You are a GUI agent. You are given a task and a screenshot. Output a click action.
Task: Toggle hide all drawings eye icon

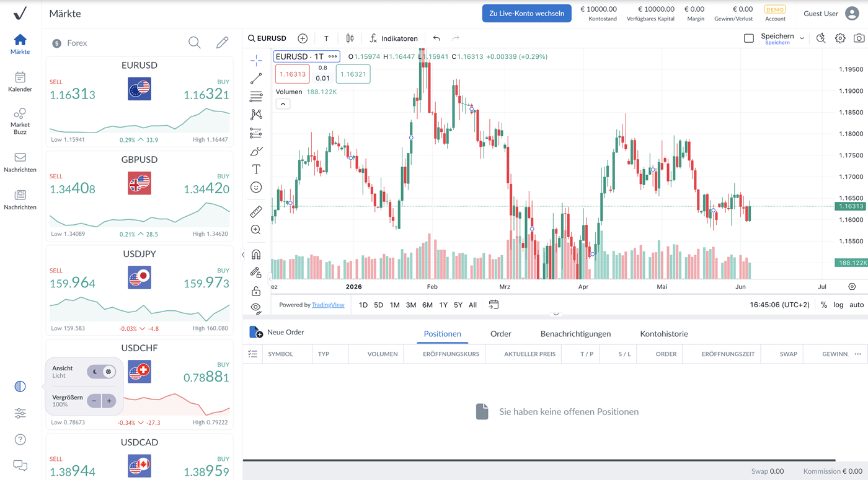256,307
